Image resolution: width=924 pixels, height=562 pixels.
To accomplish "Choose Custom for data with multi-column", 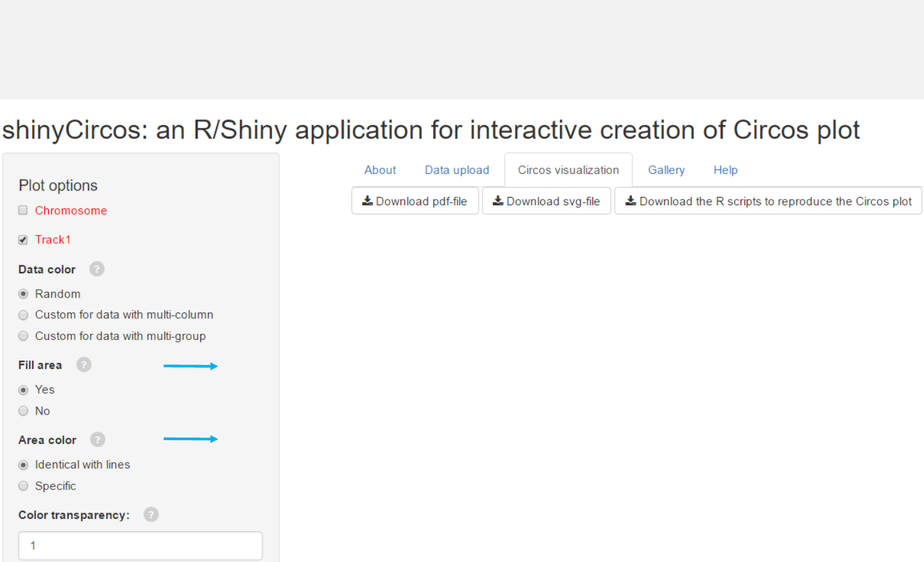I will click(x=23, y=315).
